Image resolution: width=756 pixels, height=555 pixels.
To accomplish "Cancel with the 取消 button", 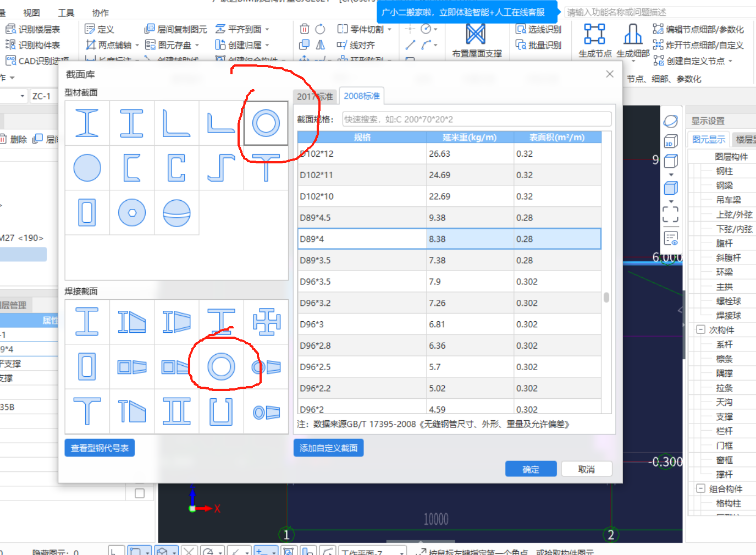I will 586,469.
